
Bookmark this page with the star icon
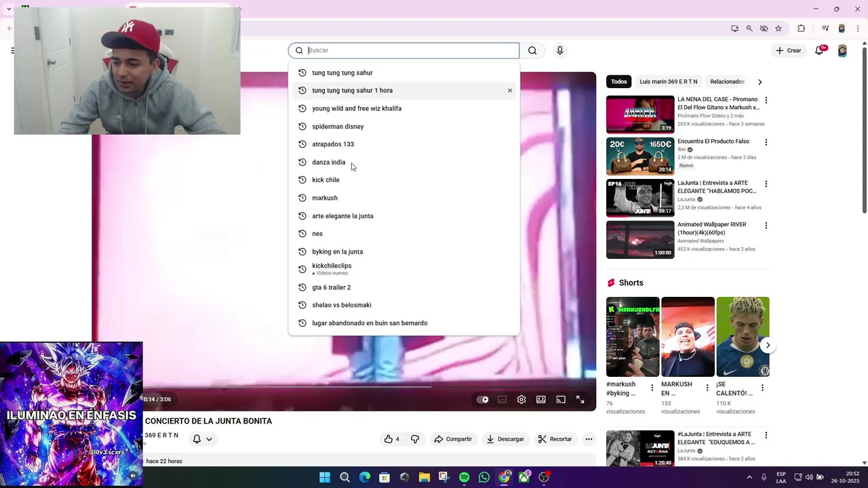[778, 28]
